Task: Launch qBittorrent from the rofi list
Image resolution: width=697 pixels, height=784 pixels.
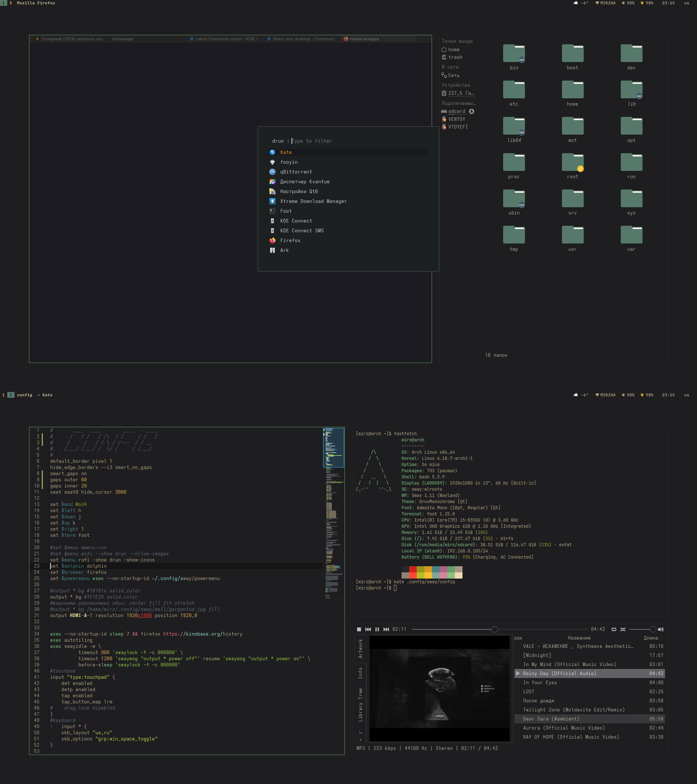Action: [x=296, y=172]
